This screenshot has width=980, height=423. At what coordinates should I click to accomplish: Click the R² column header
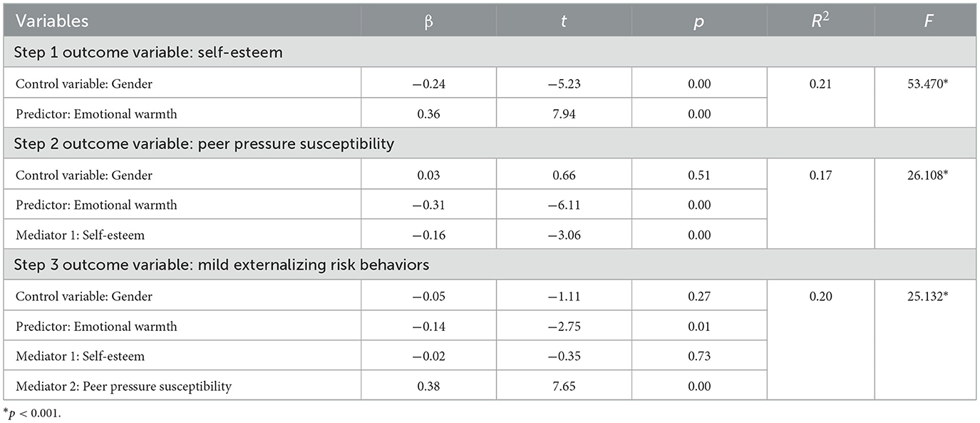click(x=820, y=21)
